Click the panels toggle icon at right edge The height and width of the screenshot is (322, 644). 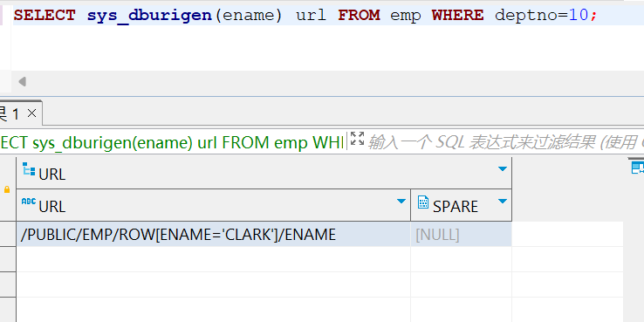(638, 168)
